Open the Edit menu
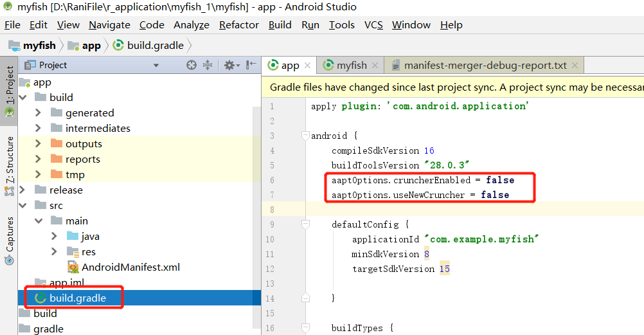Image resolution: width=644 pixels, height=335 pixels. click(x=38, y=25)
